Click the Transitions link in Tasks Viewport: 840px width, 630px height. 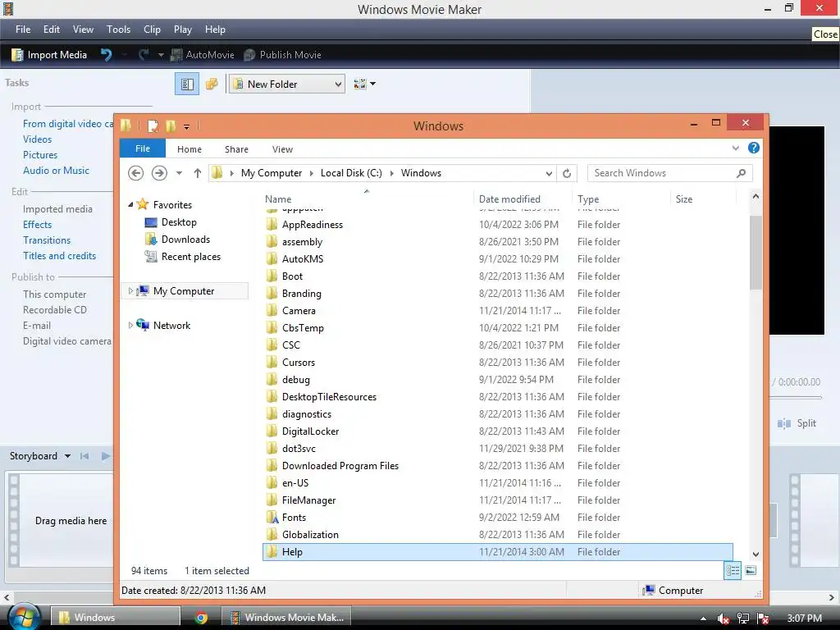coord(47,240)
